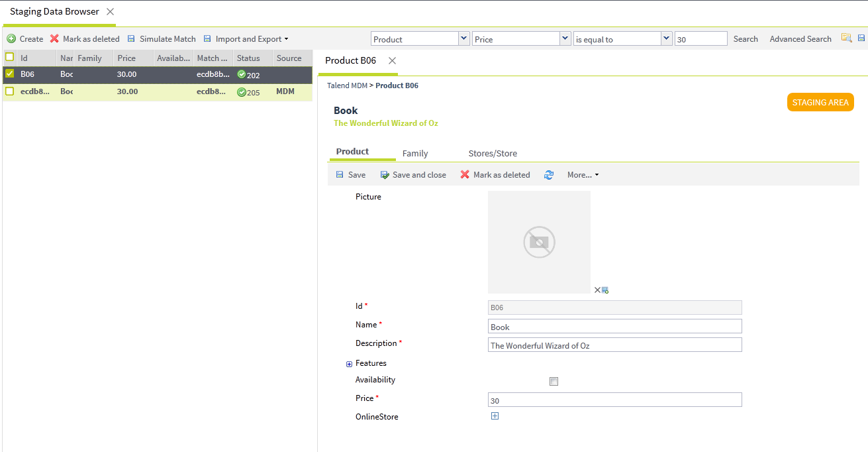Check the checkbox for the MDM source row
868x452 pixels.
coord(10,91)
